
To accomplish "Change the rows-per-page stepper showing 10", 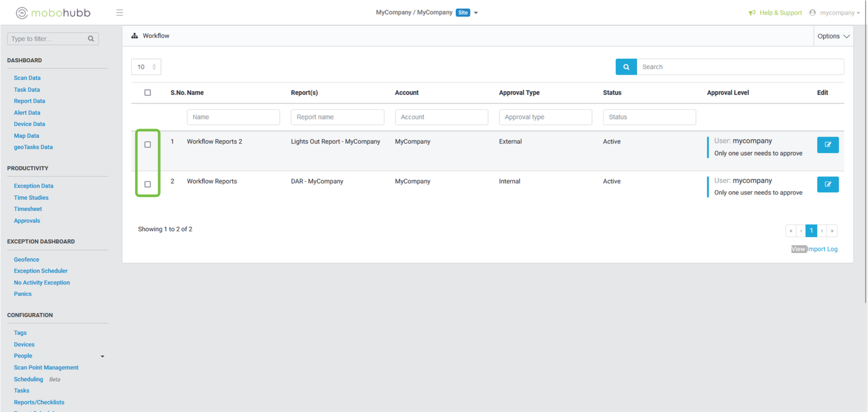I will 154,67.
